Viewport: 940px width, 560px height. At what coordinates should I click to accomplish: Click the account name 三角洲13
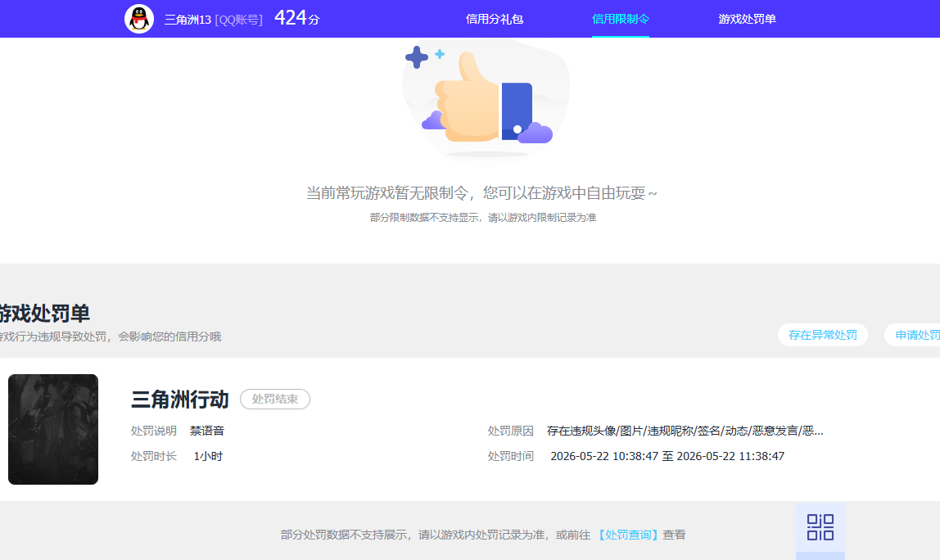pyautogui.click(x=188, y=20)
